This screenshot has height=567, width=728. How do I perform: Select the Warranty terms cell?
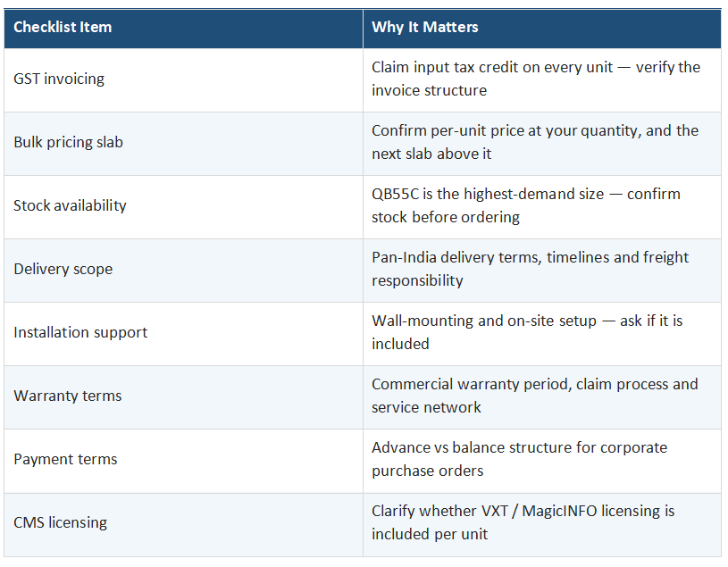click(183, 397)
